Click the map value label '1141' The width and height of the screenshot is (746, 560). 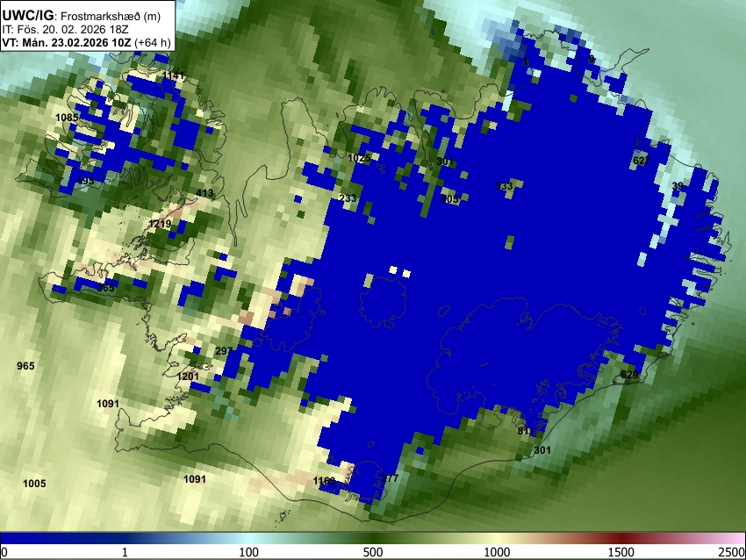(x=173, y=75)
